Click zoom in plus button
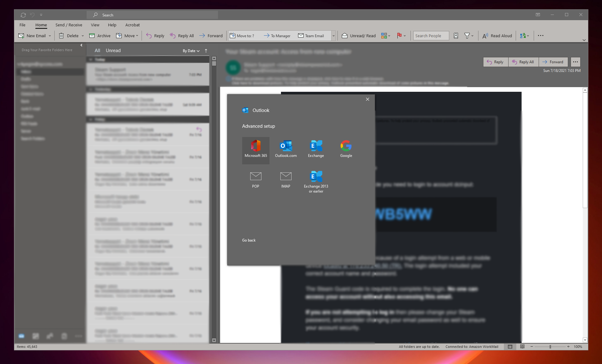 coord(568,347)
